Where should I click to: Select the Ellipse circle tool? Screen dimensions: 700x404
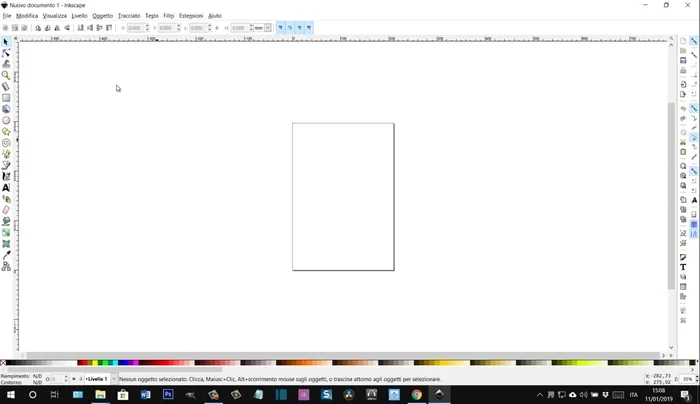6,121
